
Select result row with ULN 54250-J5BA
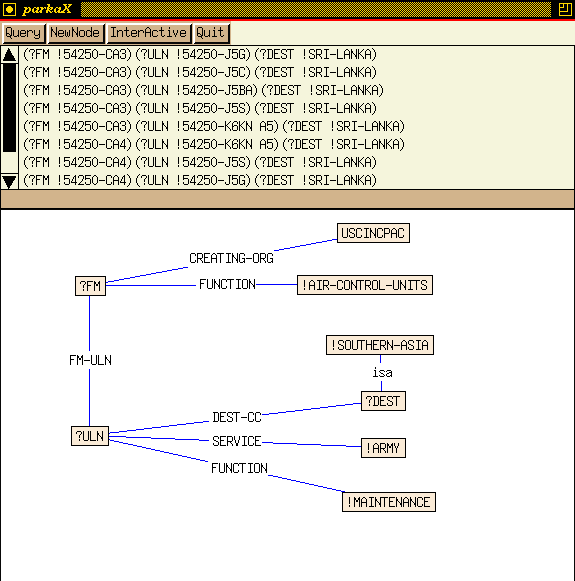tap(203, 90)
